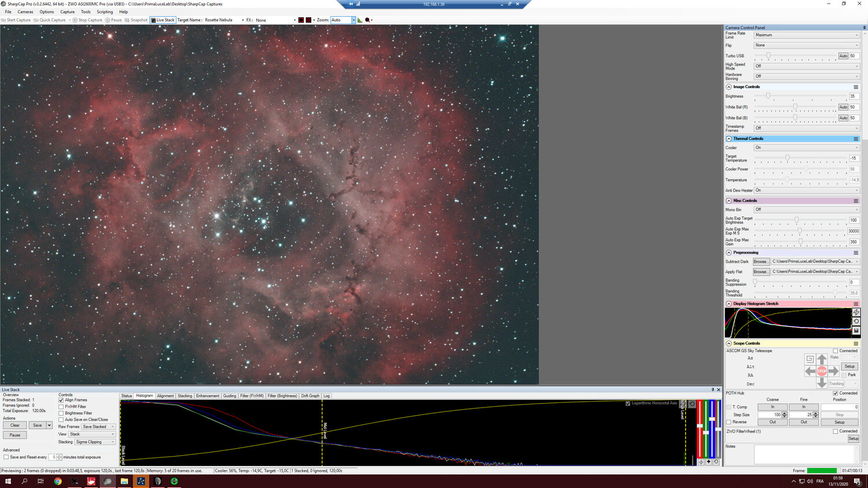Screen dimensions: 868x488
Task: Pin the Camera Control Panel
Action: pos(865,27)
